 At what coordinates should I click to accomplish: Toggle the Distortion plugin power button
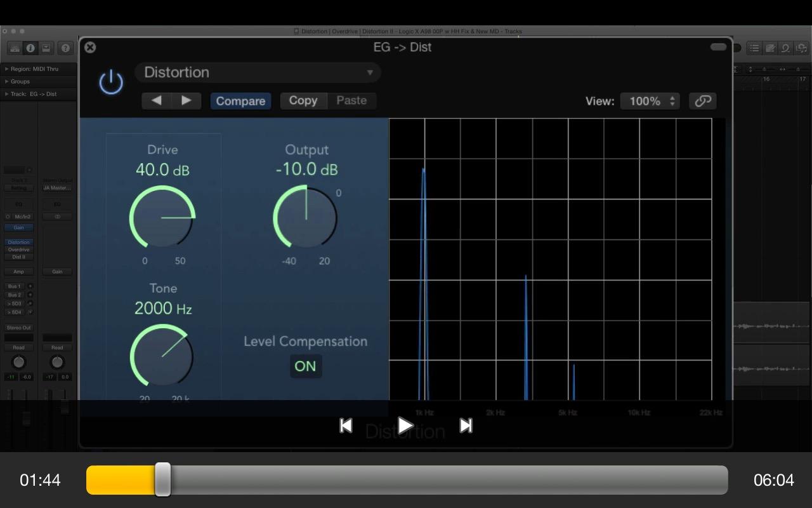pyautogui.click(x=111, y=83)
